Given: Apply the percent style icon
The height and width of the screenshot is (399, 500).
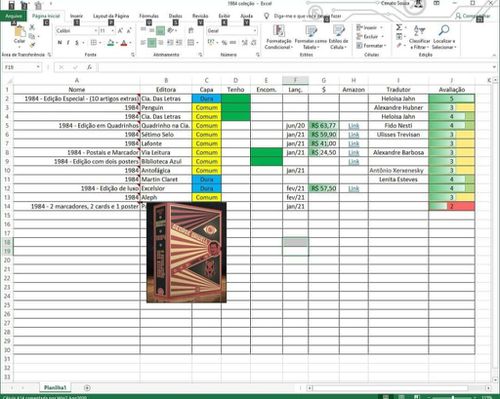Looking at the screenshot, I should point(224,43).
